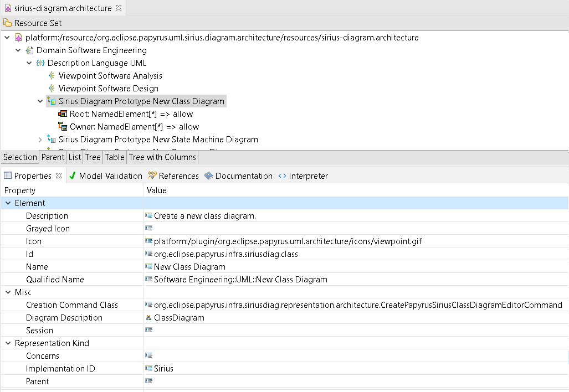This screenshot has height=392, width=569.
Task: Click the Description Language UML icon
Action: click(40, 63)
